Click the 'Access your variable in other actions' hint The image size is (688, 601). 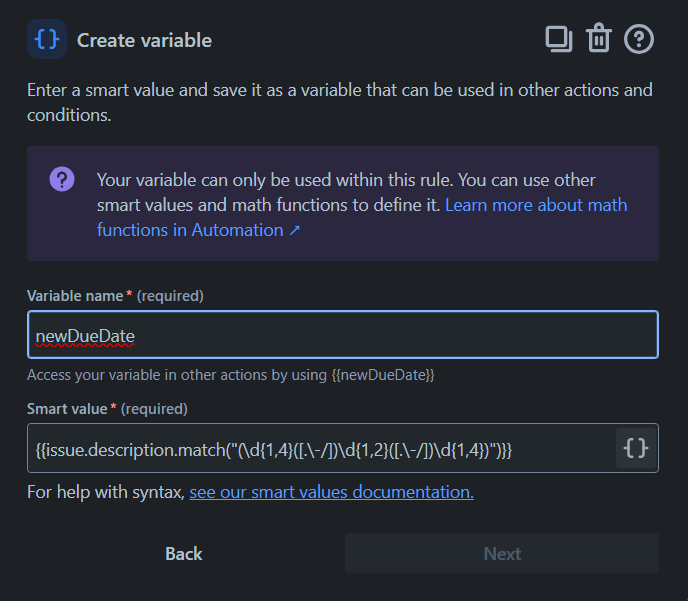tap(231, 375)
